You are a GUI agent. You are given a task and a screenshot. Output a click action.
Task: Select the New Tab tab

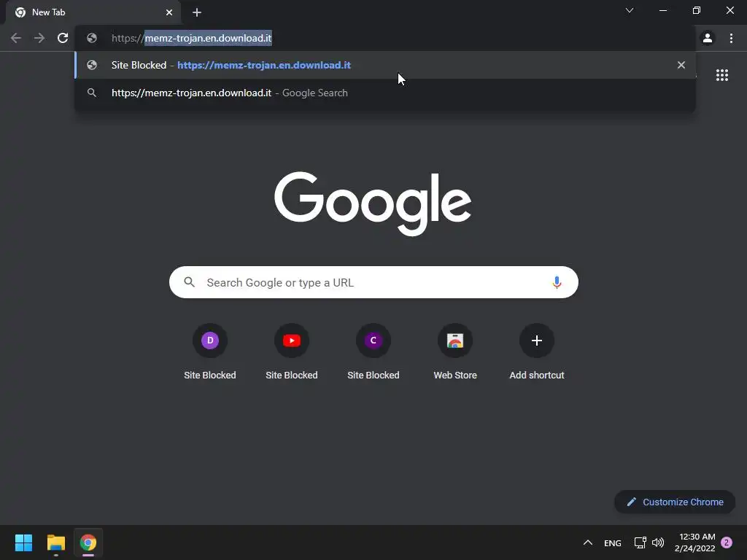(x=93, y=12)
